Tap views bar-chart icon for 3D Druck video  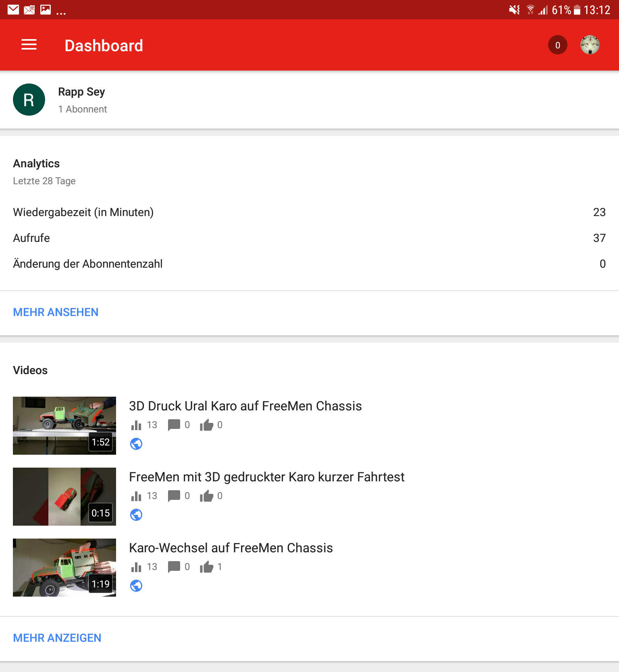[136, 425]
